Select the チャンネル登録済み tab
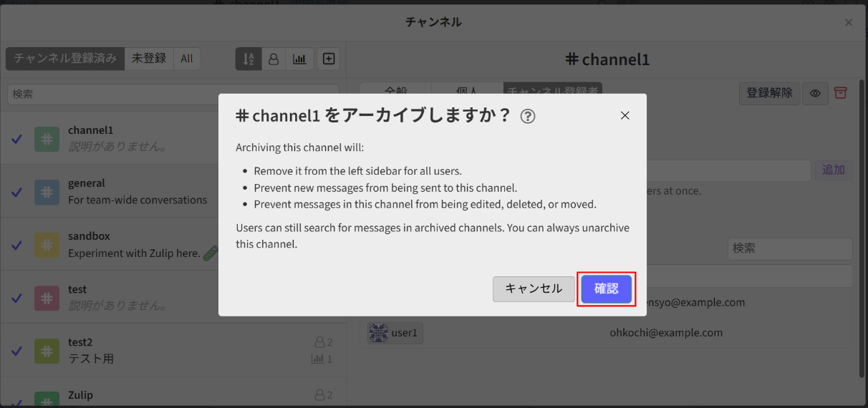This screenshot has height=408, width=868. click(x=65, y=59)
